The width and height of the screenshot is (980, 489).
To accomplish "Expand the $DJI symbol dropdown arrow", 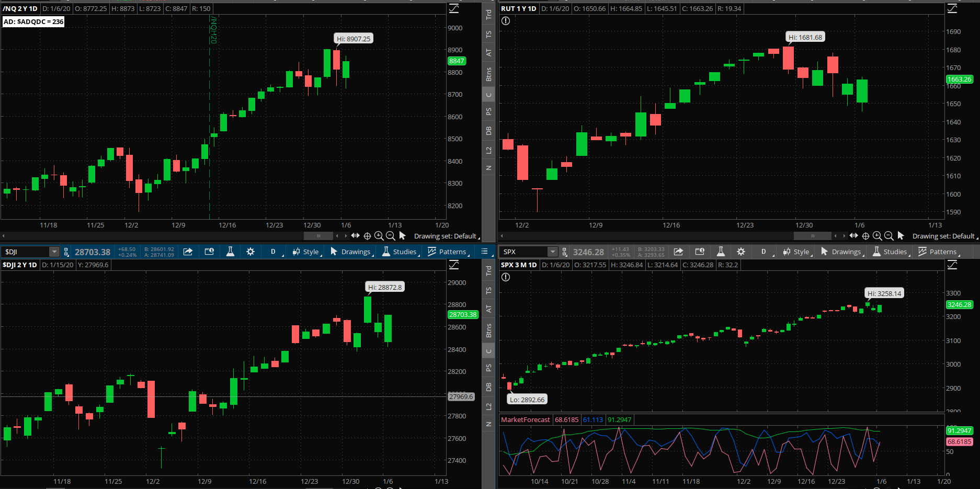I will 54,252.
